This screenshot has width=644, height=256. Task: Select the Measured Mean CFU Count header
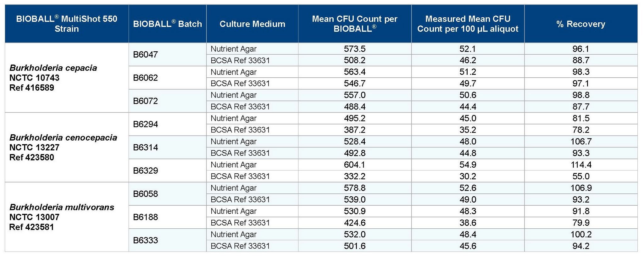point(468,24)
